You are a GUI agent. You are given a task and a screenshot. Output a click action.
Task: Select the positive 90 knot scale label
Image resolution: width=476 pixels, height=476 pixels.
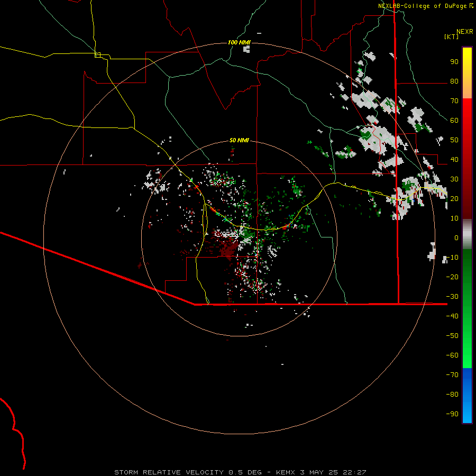pyautogui.click(x=454, y=62)
